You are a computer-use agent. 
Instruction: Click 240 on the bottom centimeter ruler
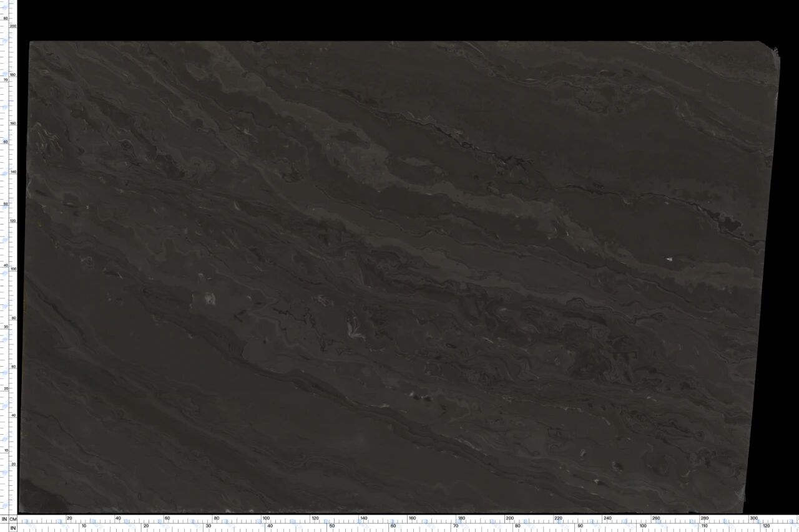pos(607,518)
